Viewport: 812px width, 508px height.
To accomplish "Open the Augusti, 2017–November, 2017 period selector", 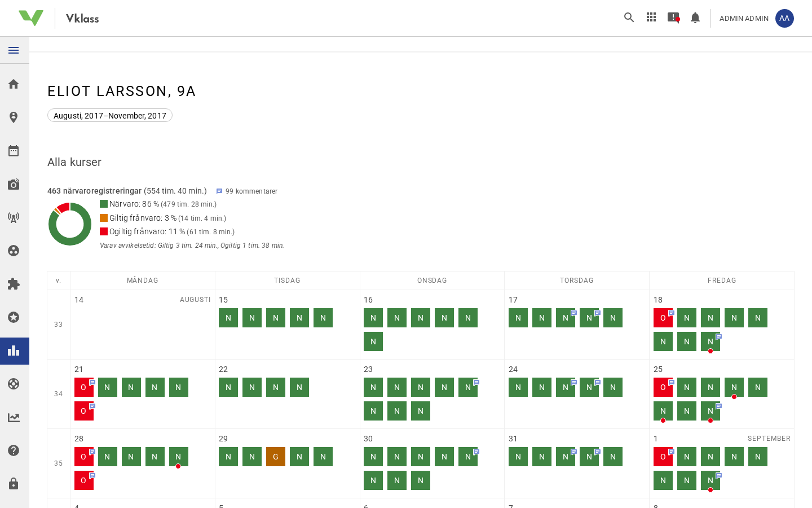I will 110,115.
